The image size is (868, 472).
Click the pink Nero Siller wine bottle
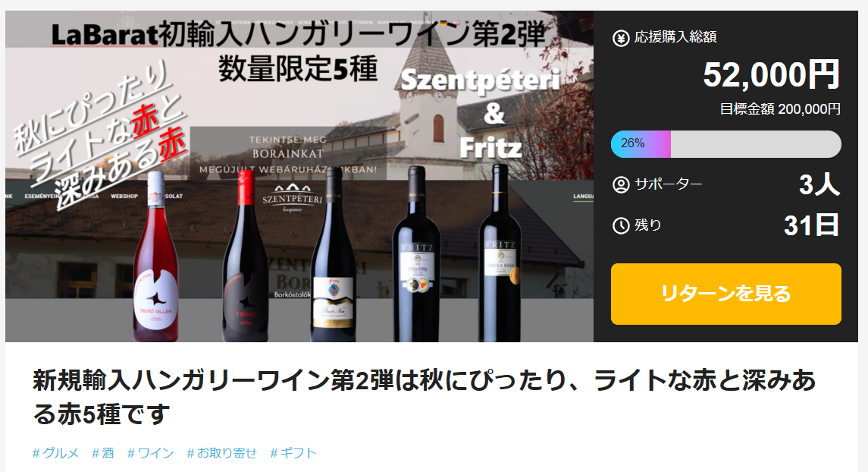tap(156, 256)
